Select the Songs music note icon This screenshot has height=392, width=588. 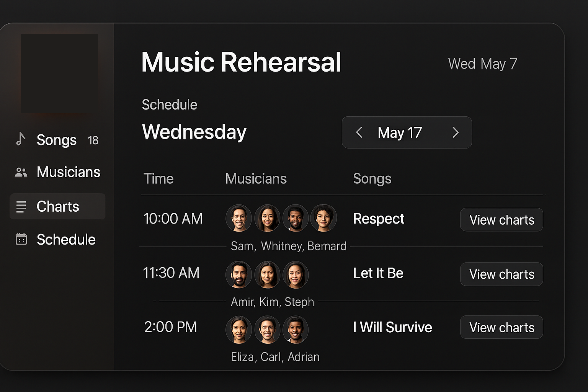(x=20, y=140)
